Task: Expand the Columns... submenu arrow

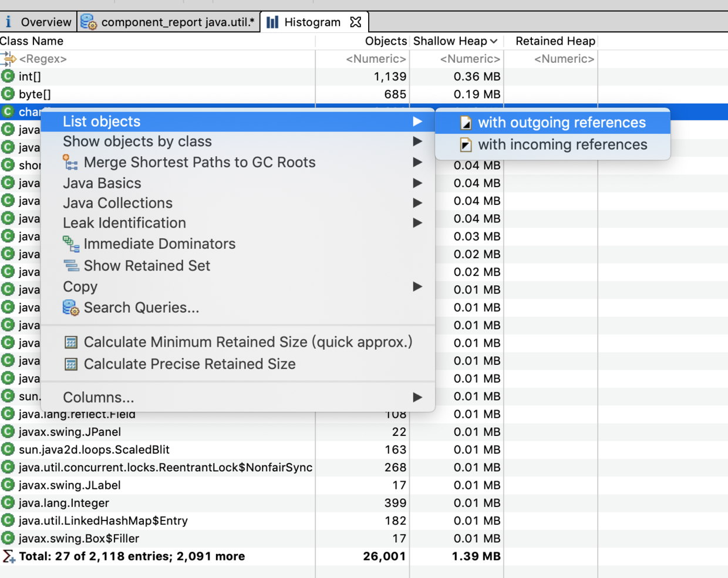Action: point(417,397)
